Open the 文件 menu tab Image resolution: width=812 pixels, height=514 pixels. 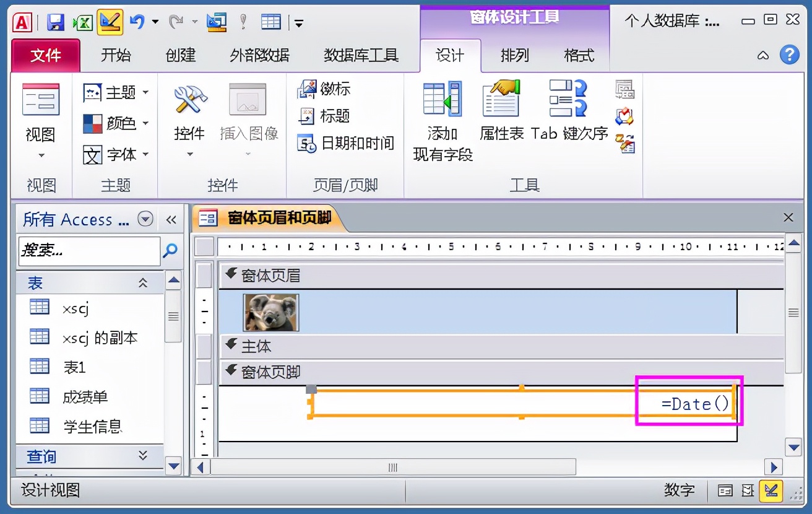coord(45,55)
